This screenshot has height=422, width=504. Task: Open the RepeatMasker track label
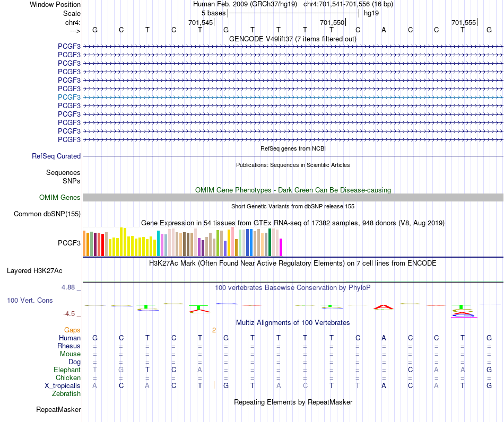point(58,409)
